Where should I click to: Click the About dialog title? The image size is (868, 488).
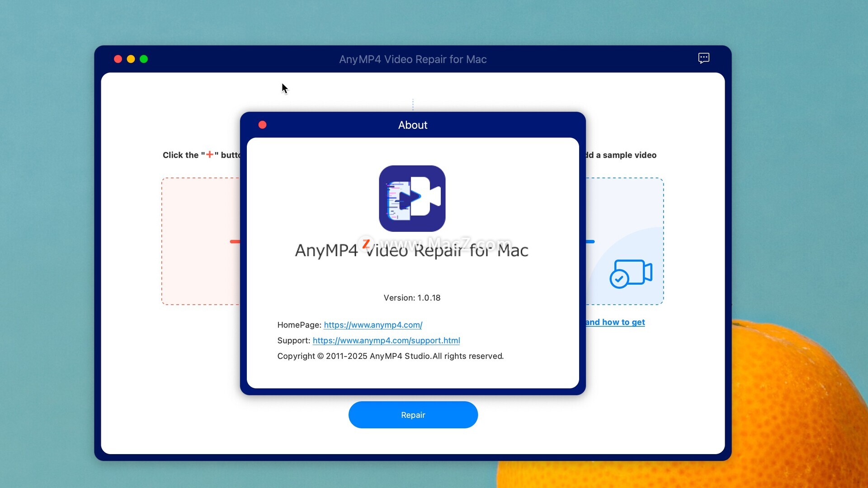(x=412, y=125)
